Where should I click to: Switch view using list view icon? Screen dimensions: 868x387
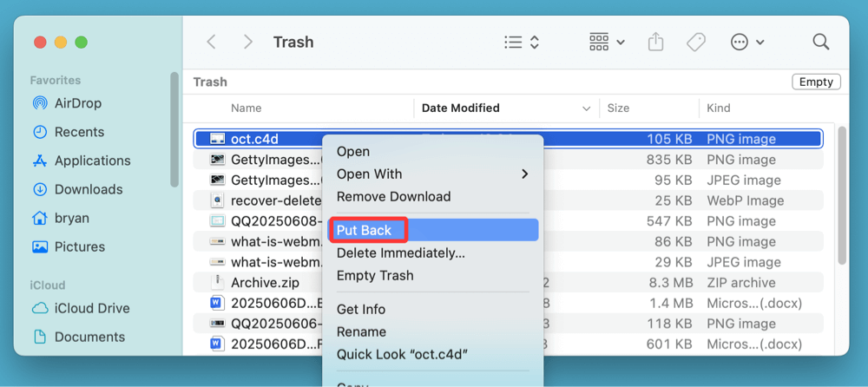(x=513, y=42)
